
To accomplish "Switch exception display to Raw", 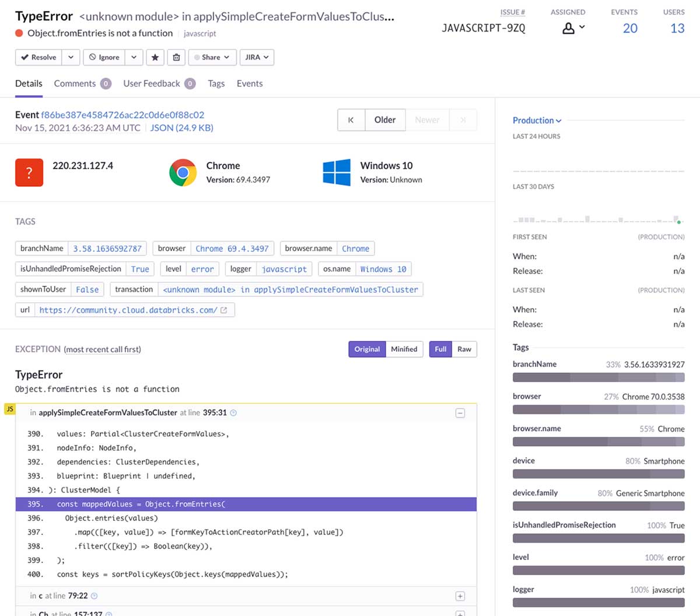I will pyautogui.click(x=464, y=349).
